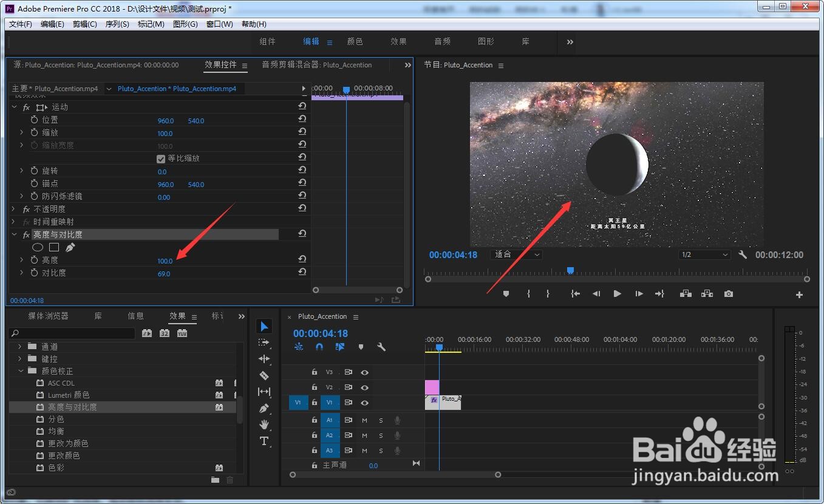Uncheck the uniform scale checkbox
824x504 pixels.
[161, 158]
